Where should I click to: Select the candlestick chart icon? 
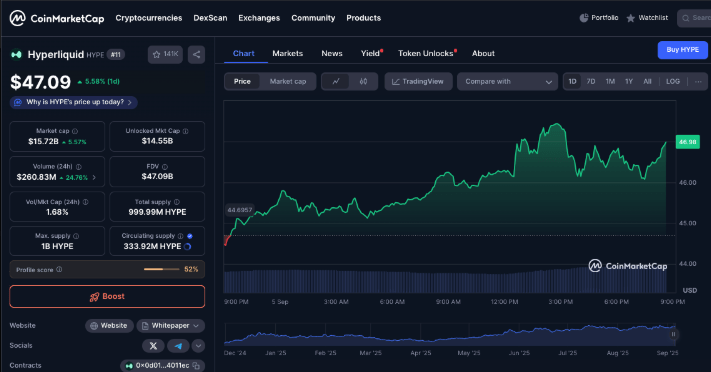click(x=363, y=81)
